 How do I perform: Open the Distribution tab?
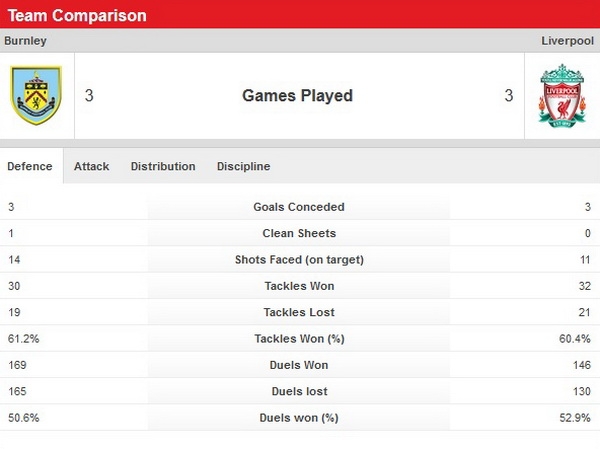163,166
